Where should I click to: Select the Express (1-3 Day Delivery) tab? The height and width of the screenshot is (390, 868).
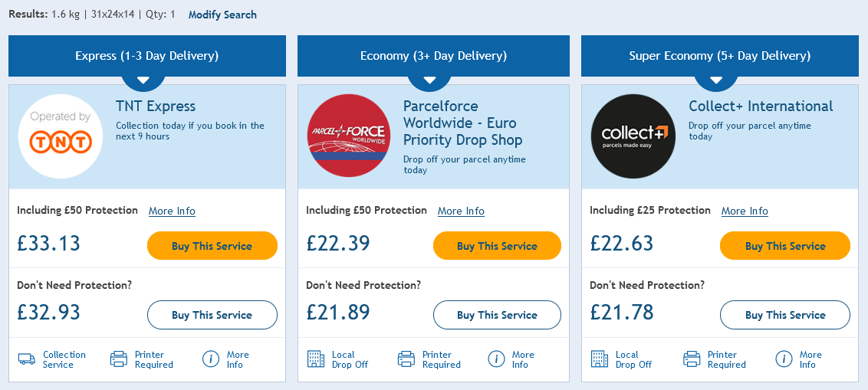point(147,56)
